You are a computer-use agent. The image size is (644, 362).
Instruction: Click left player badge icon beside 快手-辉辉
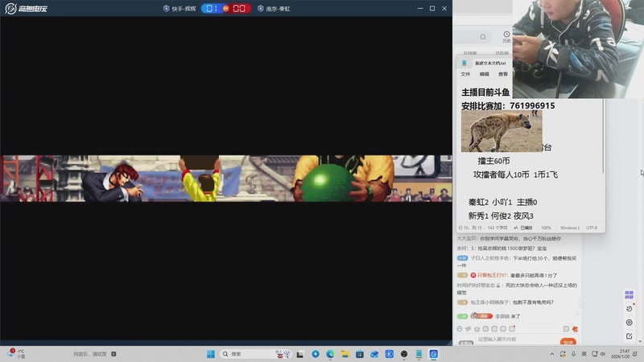pos(167,8)
